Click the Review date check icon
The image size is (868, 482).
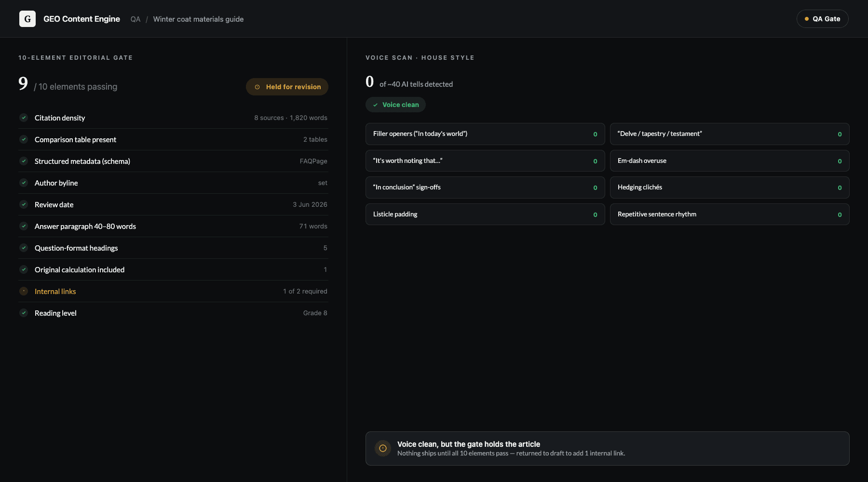click(24, 204)
